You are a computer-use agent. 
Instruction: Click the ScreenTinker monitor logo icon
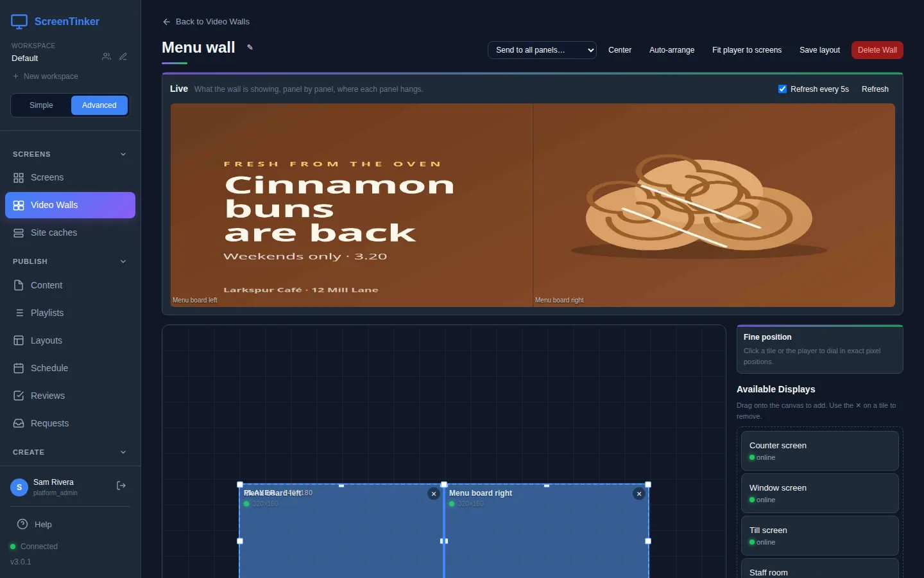[19, 22]
